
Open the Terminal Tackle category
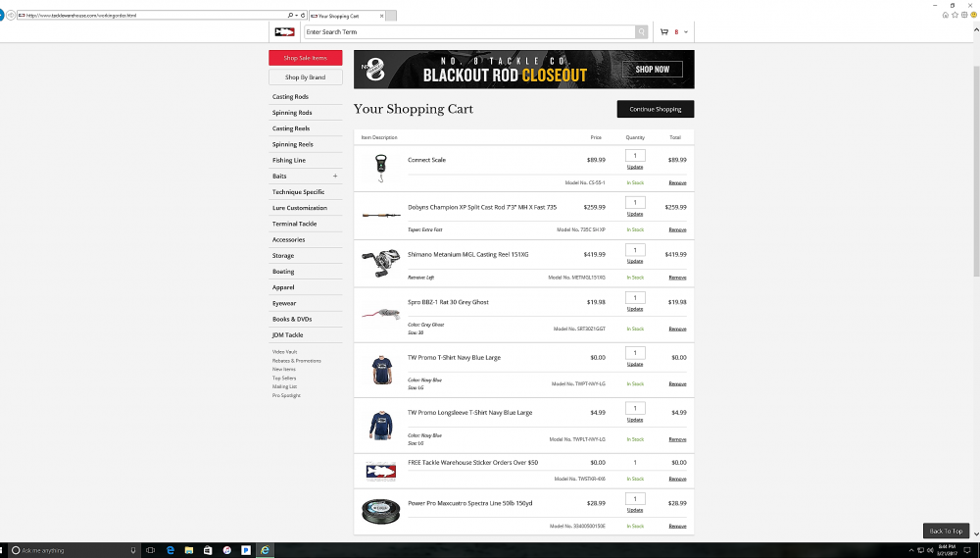[x=294, y=224]
